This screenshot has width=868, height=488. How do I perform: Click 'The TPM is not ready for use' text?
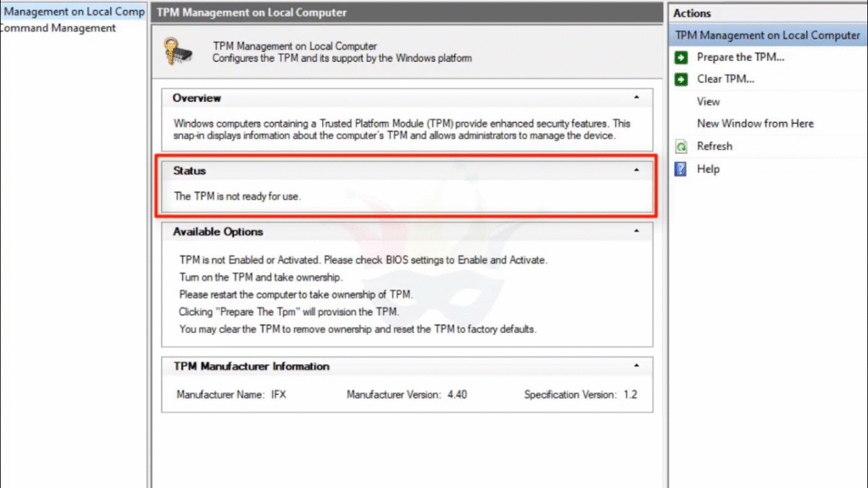coord(237,197)
